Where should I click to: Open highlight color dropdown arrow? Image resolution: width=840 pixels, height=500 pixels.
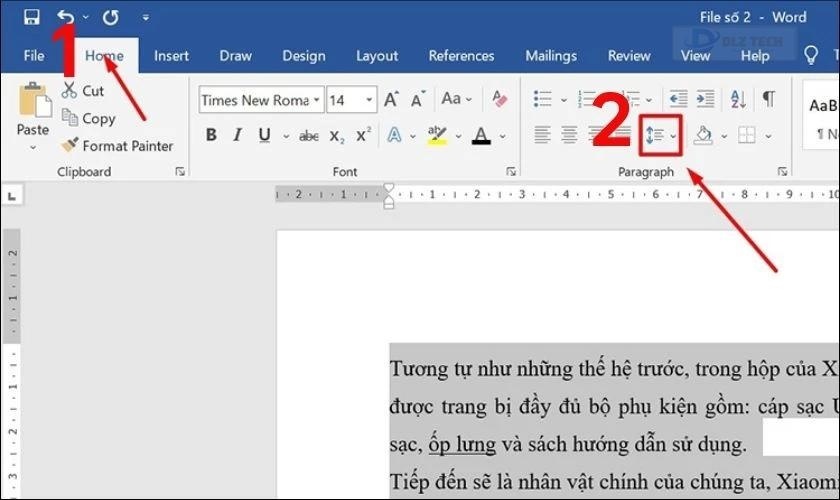(x=459, y=136)
